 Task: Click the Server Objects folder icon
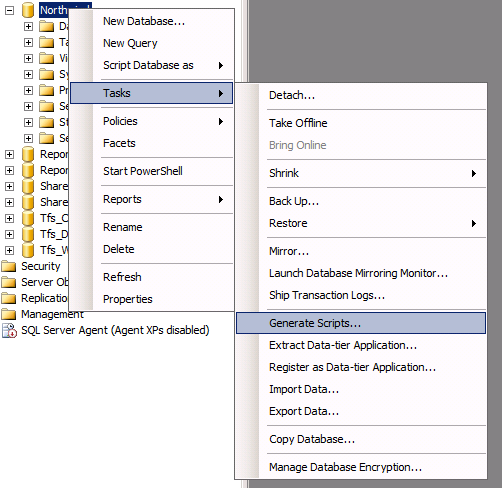point(8,282)
